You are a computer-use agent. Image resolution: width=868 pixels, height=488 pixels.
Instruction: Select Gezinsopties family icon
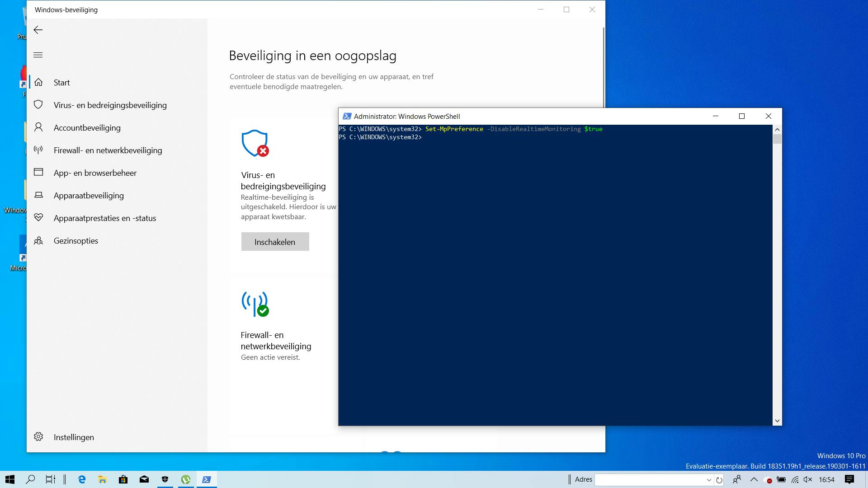(x=38, y=240)
